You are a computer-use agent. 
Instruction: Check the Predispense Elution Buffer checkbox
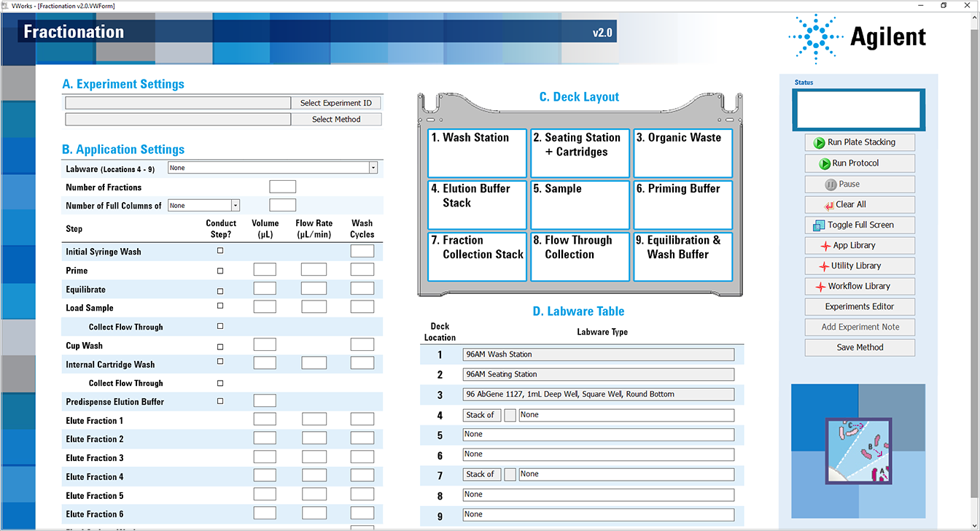tap(220, 401)
